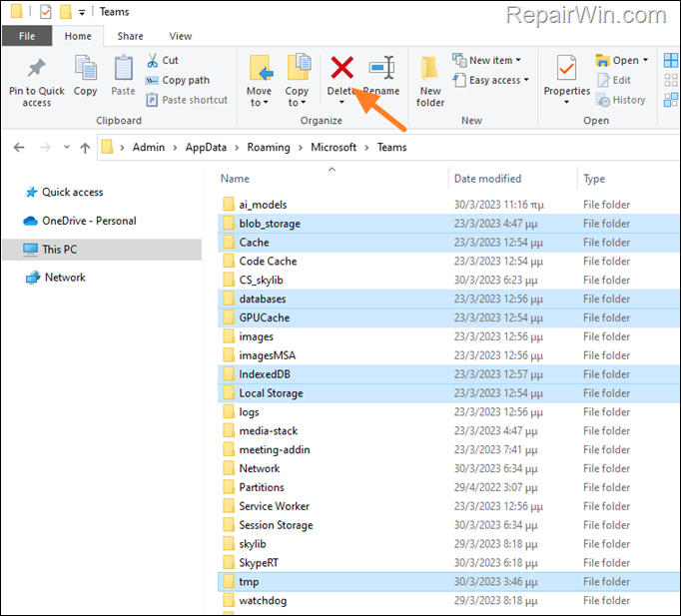Click the Edit document icon

tap(603, 80)
